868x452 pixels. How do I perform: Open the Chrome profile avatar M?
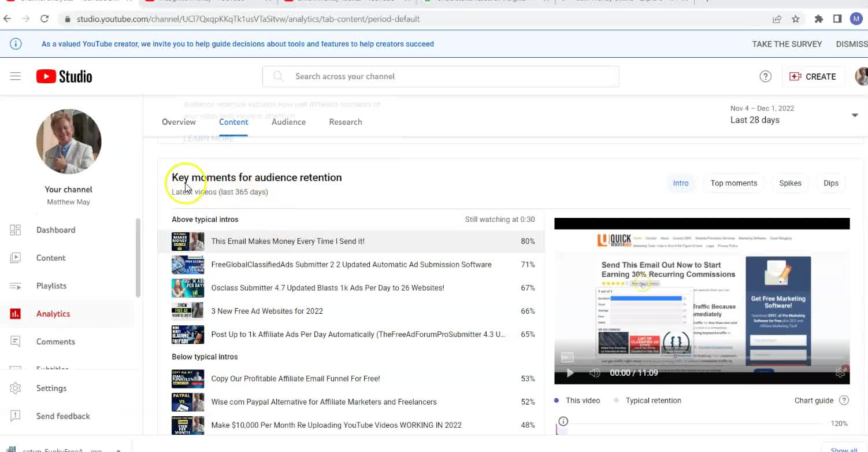(x=856, y=19)
